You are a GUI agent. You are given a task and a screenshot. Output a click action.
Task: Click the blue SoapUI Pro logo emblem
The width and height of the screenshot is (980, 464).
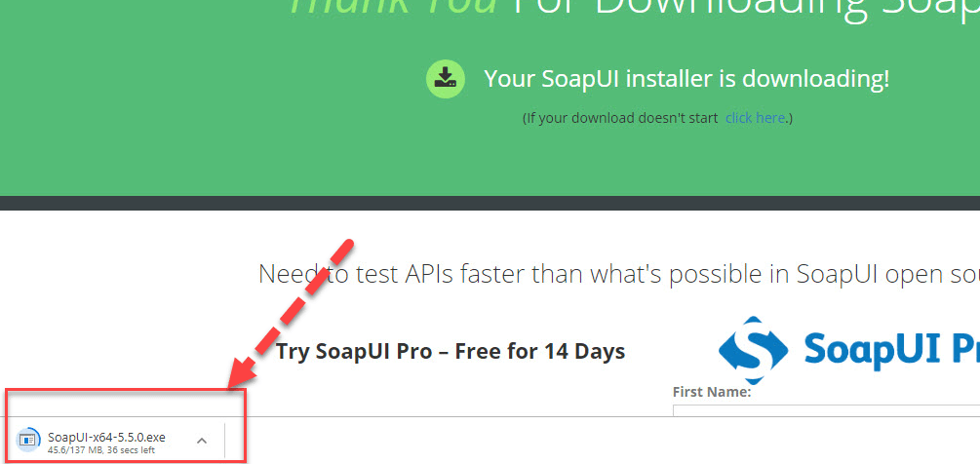pos(753,350)
